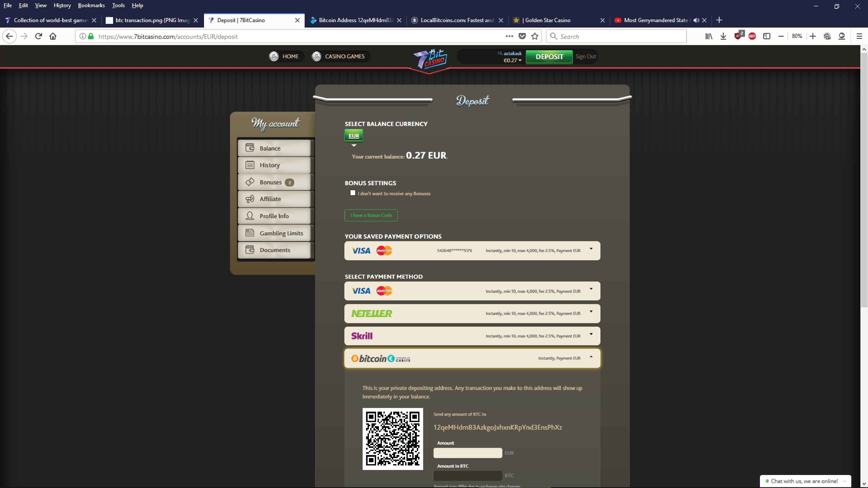
Task: Expand the Skrill payment method
Action: [x=472, y=336]
